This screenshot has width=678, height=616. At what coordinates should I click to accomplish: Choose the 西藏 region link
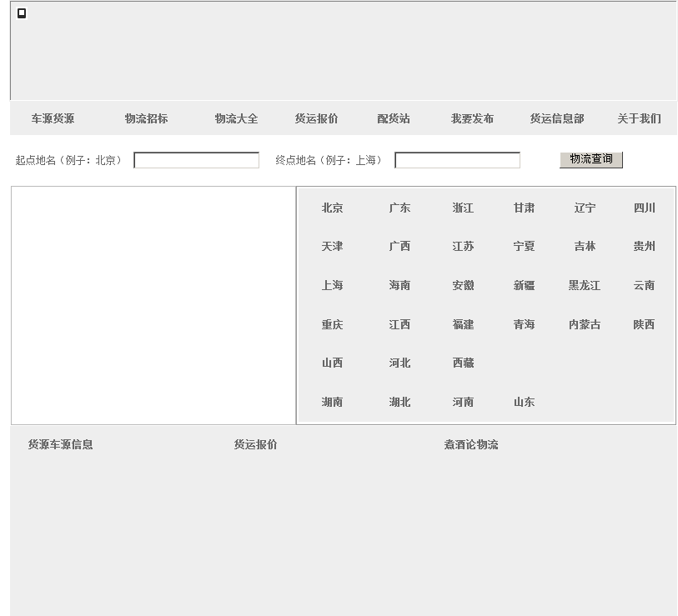point(463,363)
